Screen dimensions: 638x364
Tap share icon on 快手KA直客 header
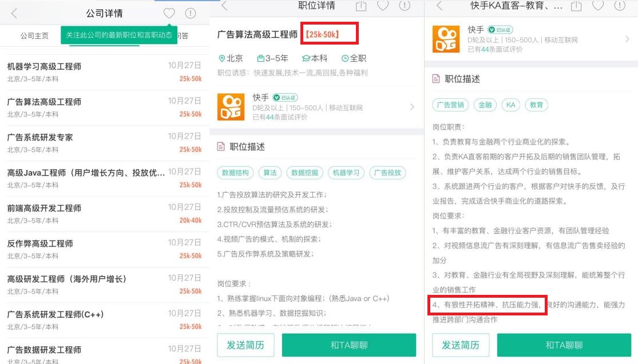[576, 6]
